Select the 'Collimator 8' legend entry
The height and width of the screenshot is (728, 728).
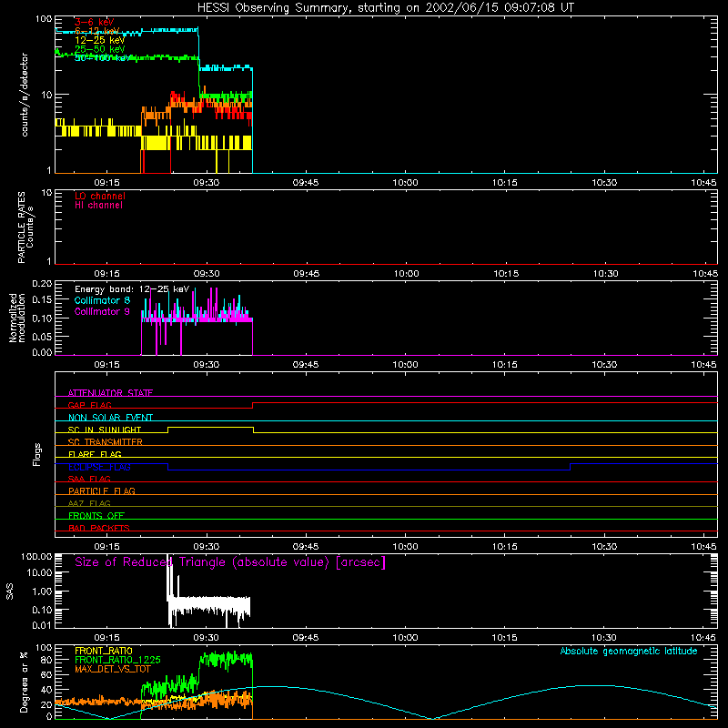pos(102,300)
